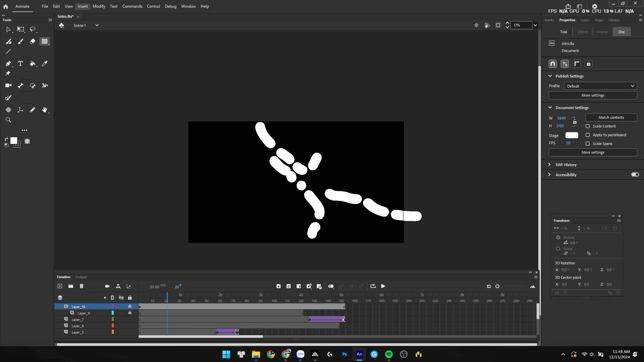Open the Commands menu
The width and height of the screenshot is (644, 362).
pos(132,6)
